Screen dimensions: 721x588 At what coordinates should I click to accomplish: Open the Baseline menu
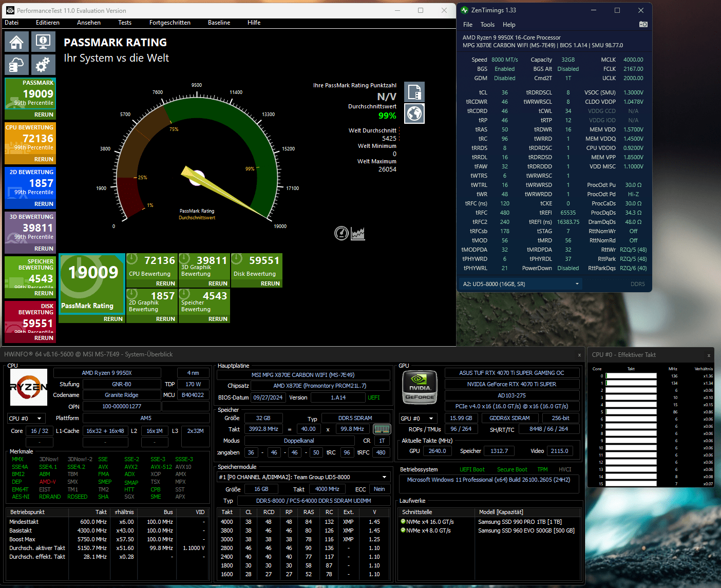click(x=219, y=23)
